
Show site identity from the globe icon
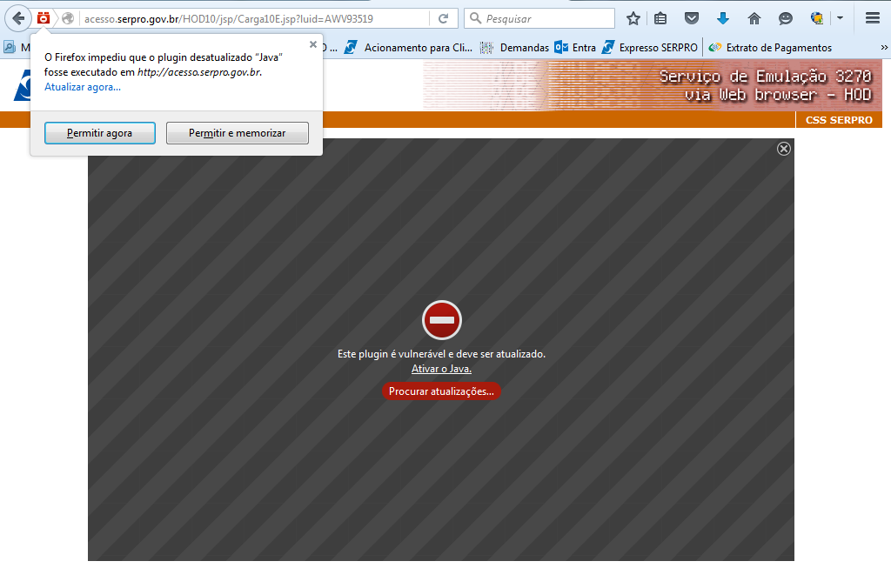click(68, 19)
